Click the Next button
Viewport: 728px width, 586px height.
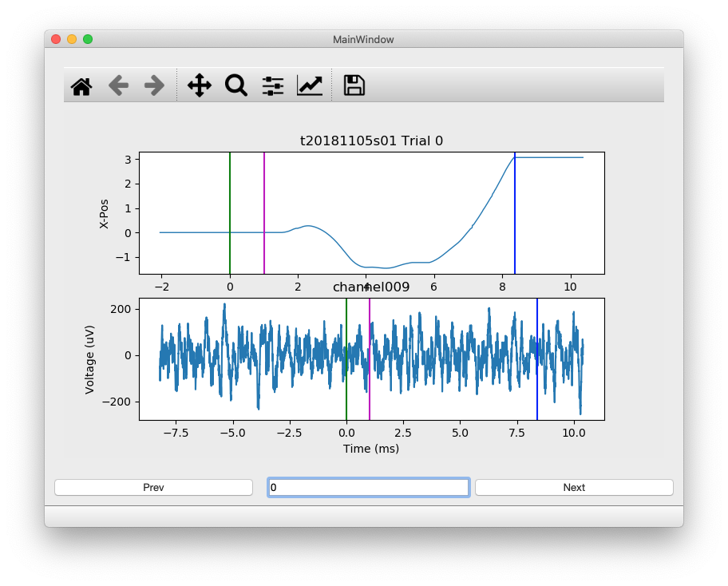[574, 488]
